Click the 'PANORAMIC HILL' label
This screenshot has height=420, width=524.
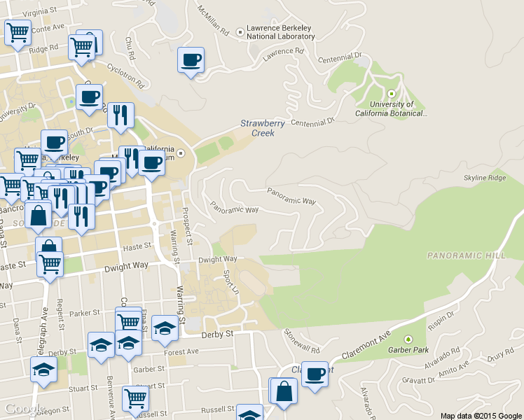point(467,255)
